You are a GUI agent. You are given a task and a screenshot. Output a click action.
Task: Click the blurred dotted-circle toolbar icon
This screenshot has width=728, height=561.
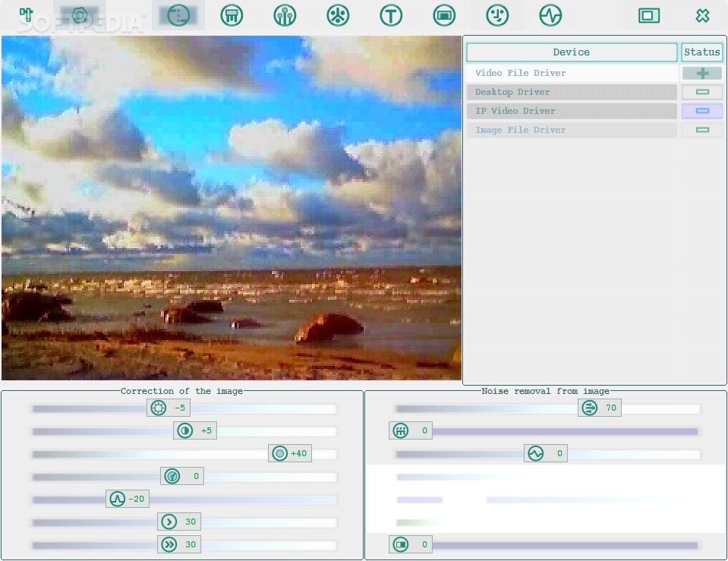pyautogui.click(x=178, y=15)
